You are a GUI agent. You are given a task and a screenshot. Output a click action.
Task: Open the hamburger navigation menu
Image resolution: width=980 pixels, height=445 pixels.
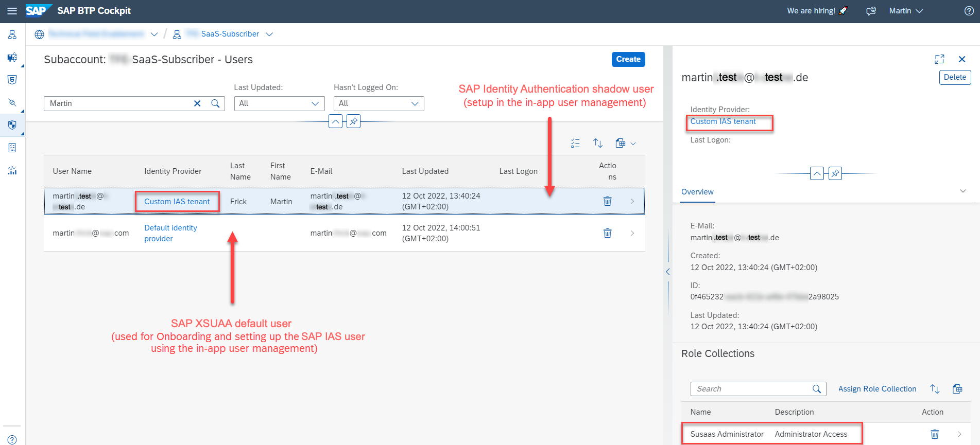tap(12, 11)
